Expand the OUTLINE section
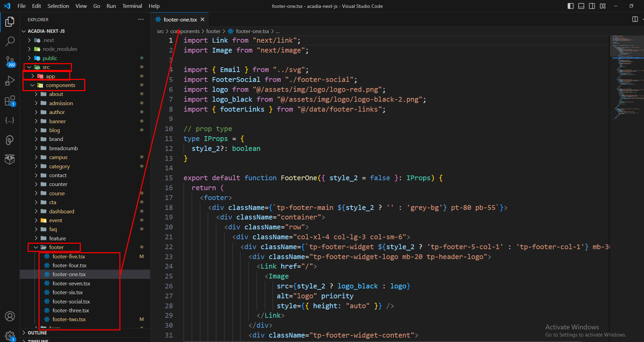This screenshot has width=644, height=342. click(24, 333)
